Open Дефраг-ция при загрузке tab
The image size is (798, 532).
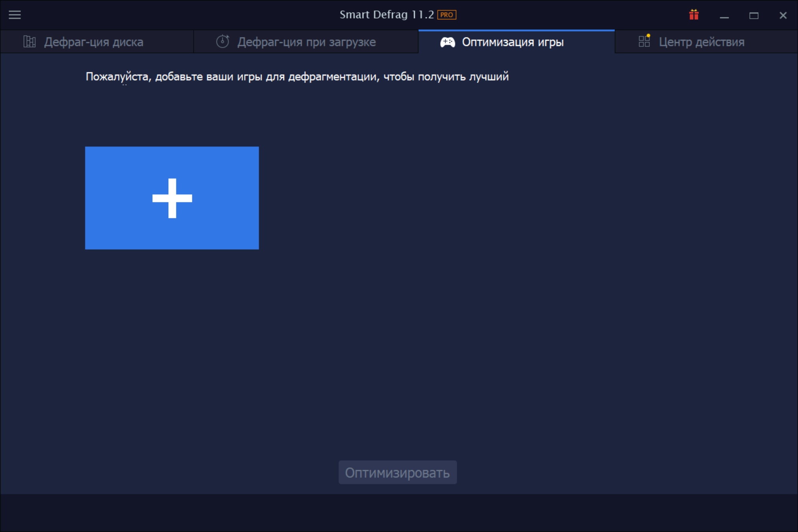tap(306, 42)
